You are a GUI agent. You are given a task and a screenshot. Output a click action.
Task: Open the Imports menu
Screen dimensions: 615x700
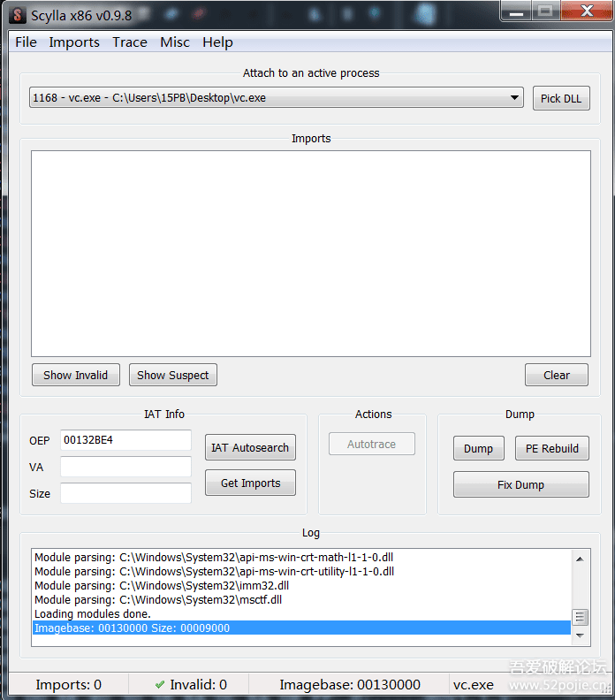point(74,42)
